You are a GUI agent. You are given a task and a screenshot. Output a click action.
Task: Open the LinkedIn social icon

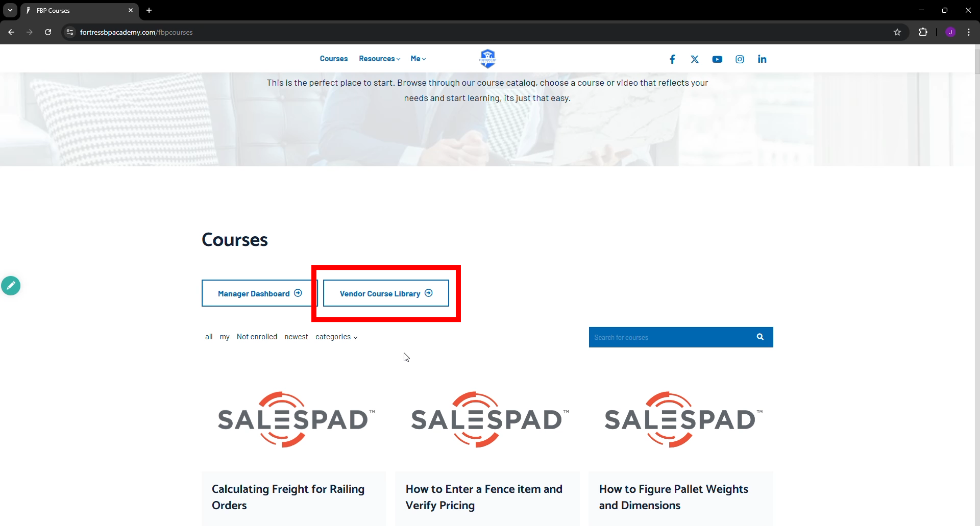pyautogui.click(x=762, y=59)
